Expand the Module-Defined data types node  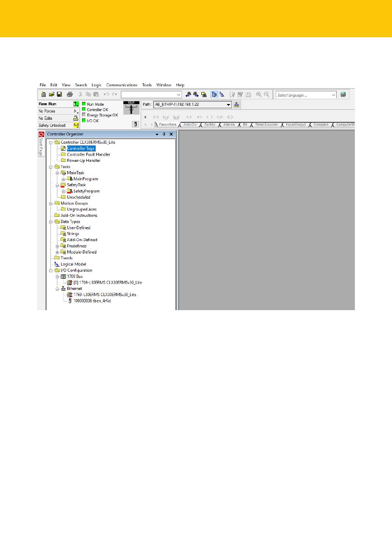pyautogui.click(x=57, y=252)
